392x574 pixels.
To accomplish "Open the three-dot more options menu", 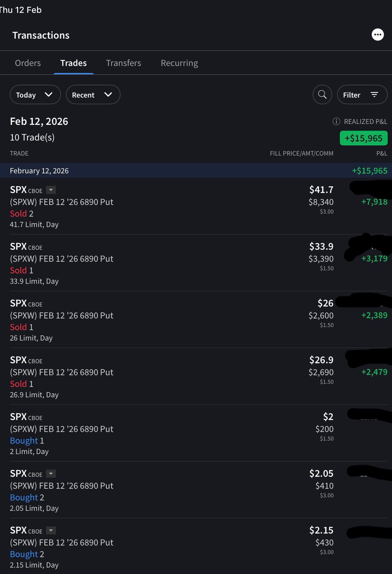I will (x=378, y=35).
